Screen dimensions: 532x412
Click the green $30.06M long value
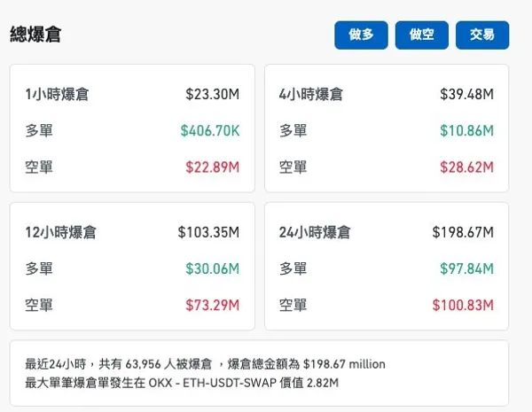coord(213,268)
